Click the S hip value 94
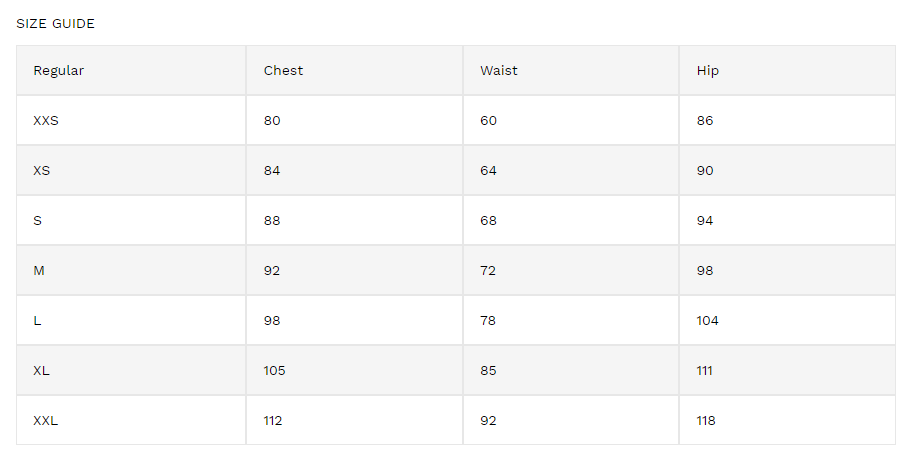 pos(704,221)
